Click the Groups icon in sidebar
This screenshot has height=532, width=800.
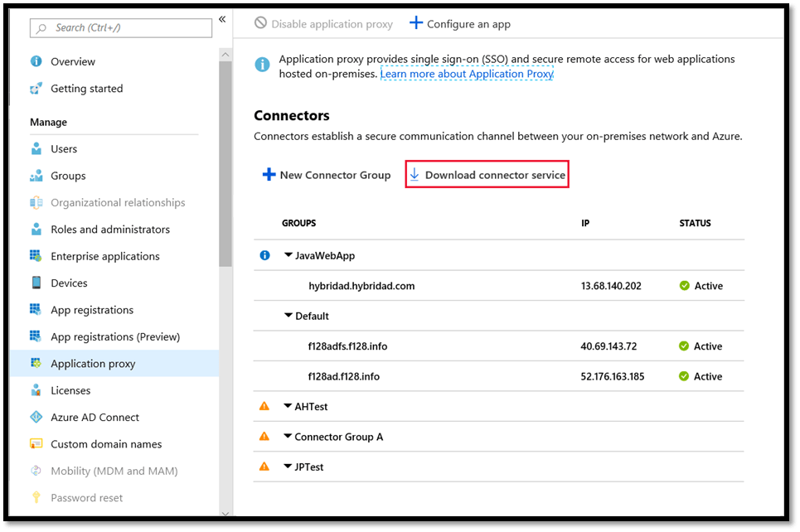[36, 176]
